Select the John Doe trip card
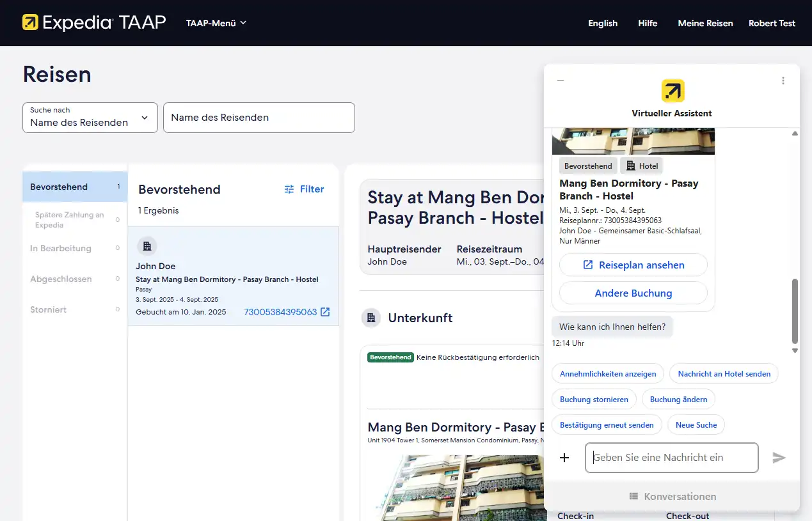The width and height of the screenshot is (812, 521). (234, 276)
